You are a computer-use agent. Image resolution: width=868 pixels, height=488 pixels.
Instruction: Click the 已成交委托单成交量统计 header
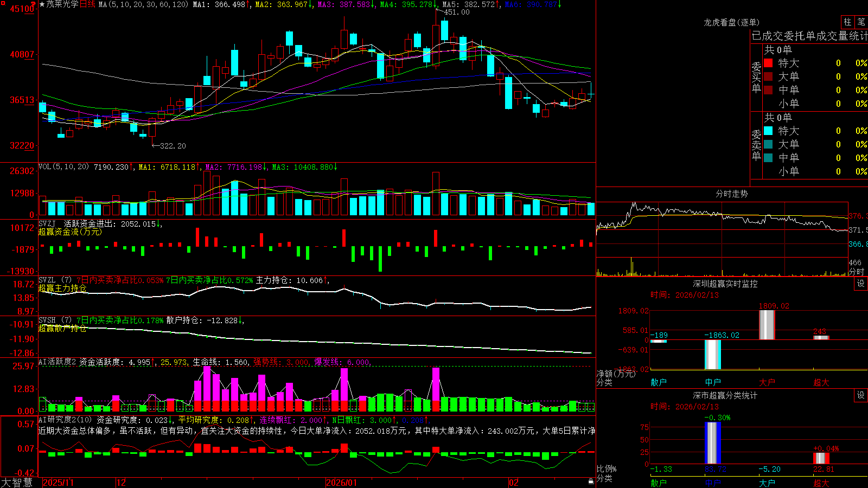point(809,36)
